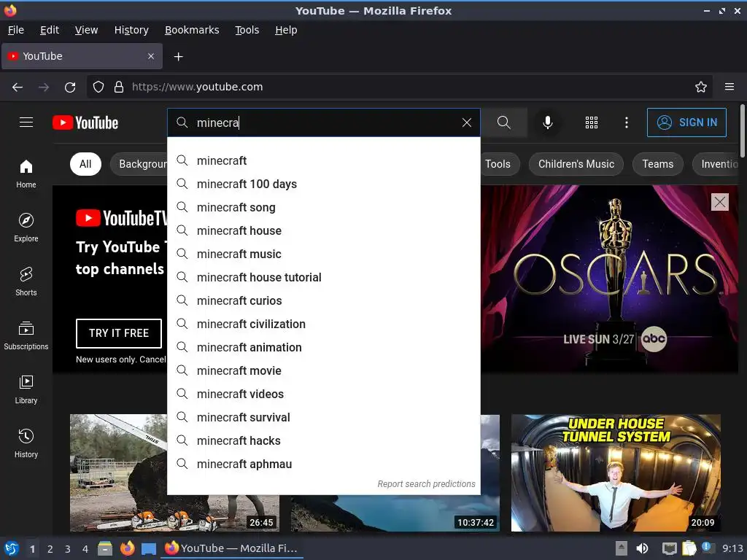The image size is (747, 560).
Task: Open the Help menu
Action: [x=286, y=30]
